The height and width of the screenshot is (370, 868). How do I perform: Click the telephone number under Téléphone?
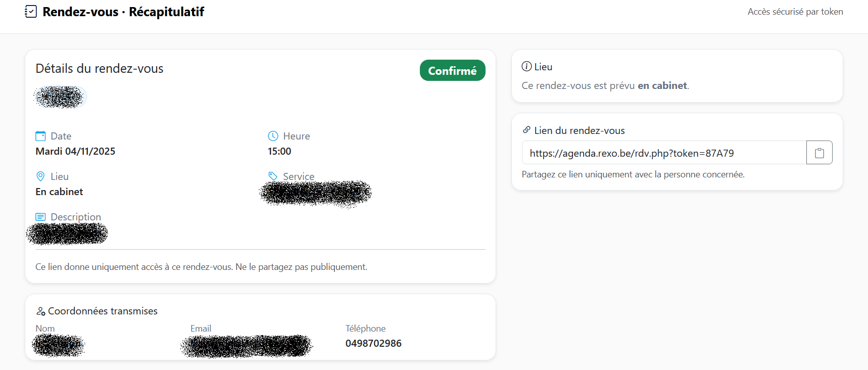click(x=373, y=343)
